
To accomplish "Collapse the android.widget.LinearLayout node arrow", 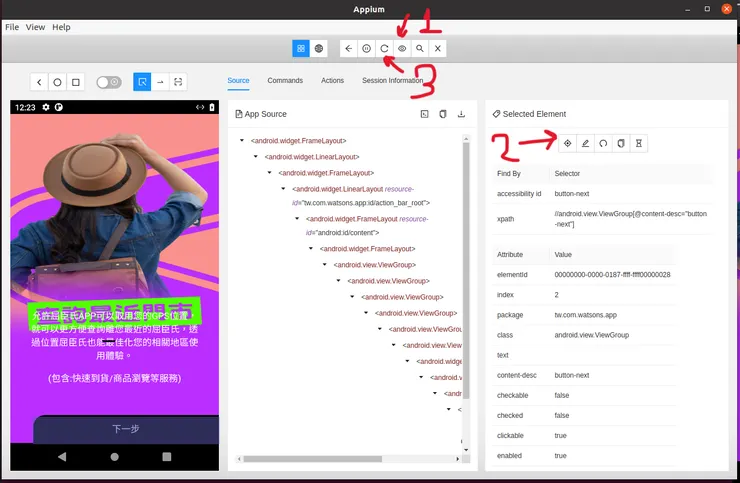I will 256,156.
